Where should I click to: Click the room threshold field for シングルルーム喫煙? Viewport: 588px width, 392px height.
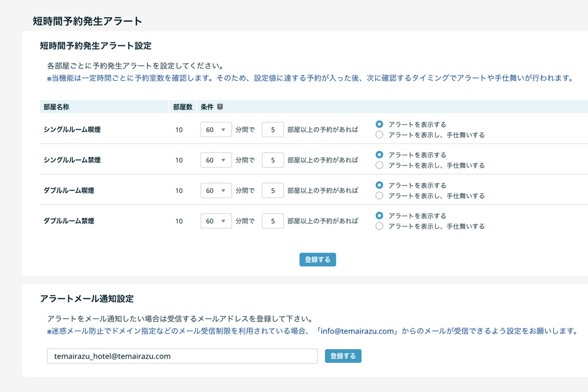(x=272, y=129)
